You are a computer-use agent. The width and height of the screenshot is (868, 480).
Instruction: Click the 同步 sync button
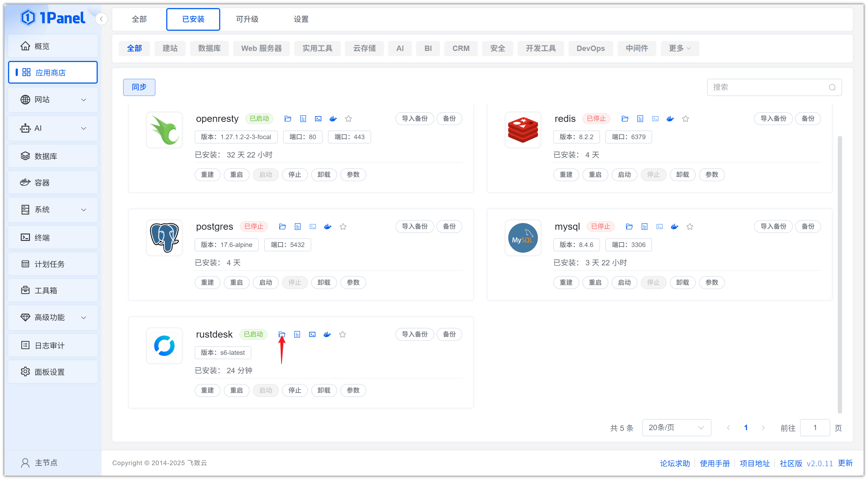tap(139, 87)
